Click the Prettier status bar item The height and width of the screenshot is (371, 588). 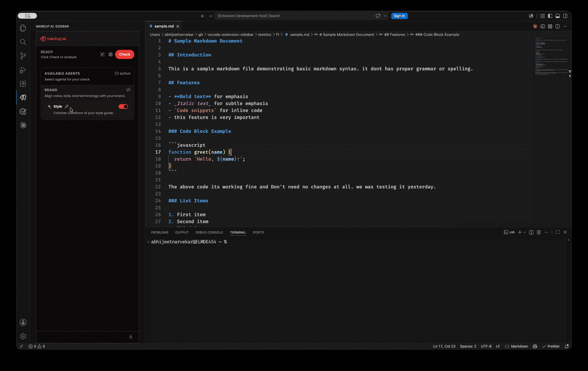(x=550, y=346)
